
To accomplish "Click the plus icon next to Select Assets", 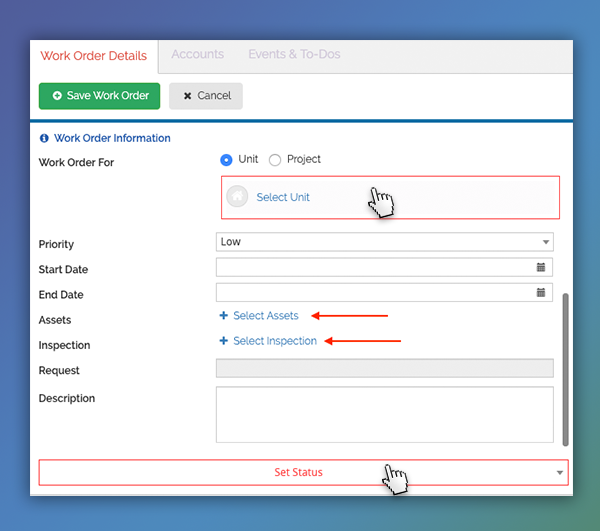I will coord(223,315).
